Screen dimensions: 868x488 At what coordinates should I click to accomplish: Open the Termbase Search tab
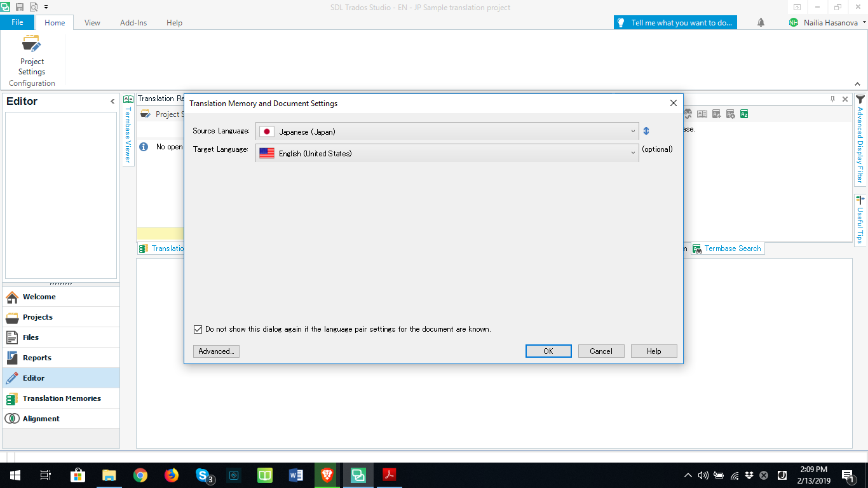pyautogui.click(x=727, y=248)
